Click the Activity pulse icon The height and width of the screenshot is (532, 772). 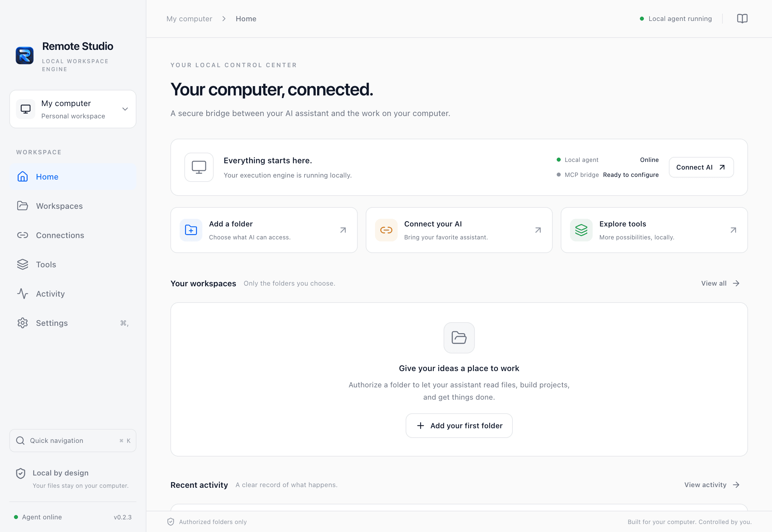coord(22,294)
